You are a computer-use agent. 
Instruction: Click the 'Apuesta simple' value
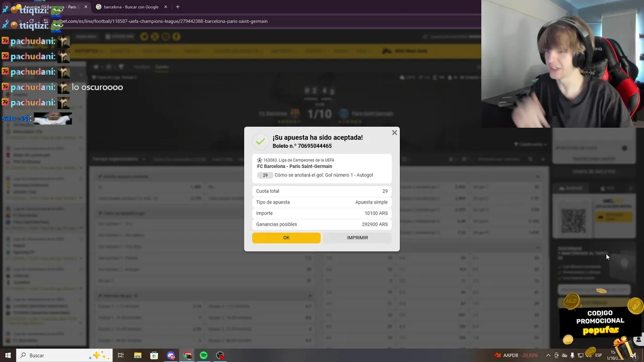pos(371,202)
